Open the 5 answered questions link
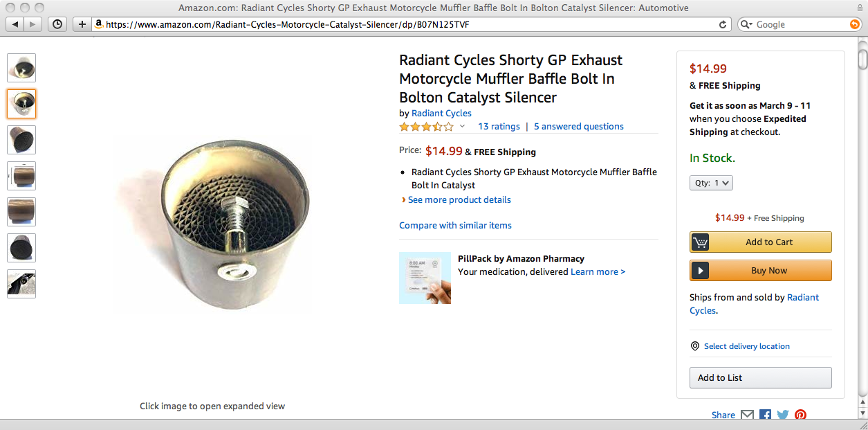Viewport: 868px width, 430px height. click(x=578, y=126)
